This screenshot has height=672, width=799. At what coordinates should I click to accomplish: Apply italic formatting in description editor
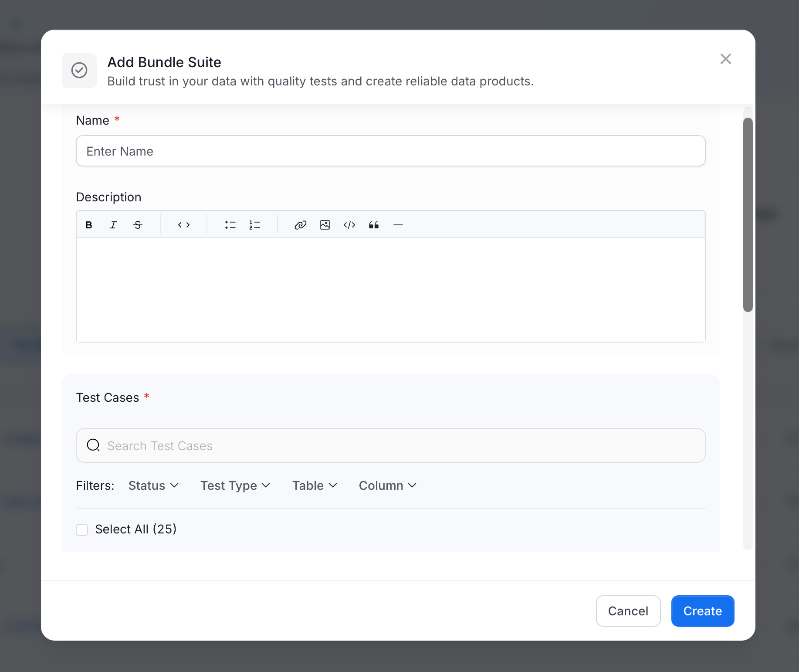pos(113,225)
